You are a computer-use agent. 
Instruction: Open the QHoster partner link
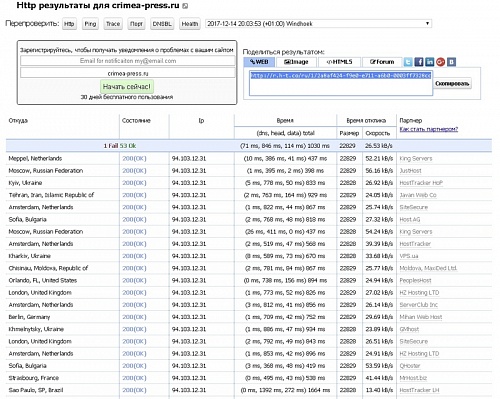pos(410,366)
